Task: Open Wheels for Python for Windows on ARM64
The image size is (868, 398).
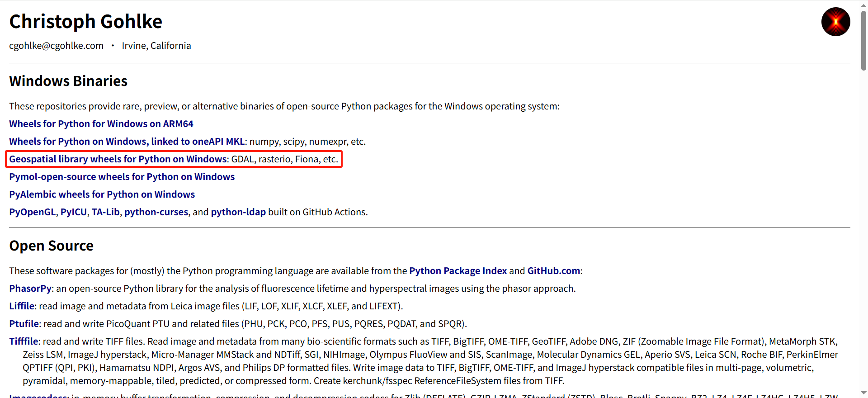Action: coord(101,124)
